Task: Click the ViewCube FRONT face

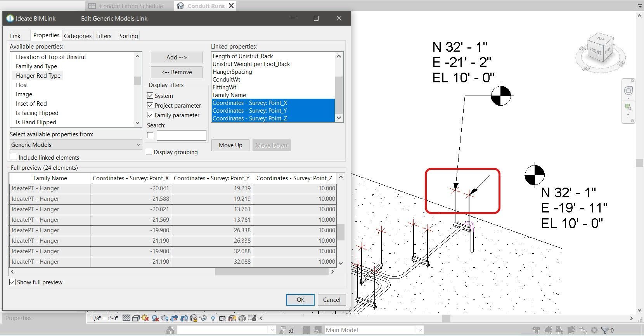Action: 595,51
